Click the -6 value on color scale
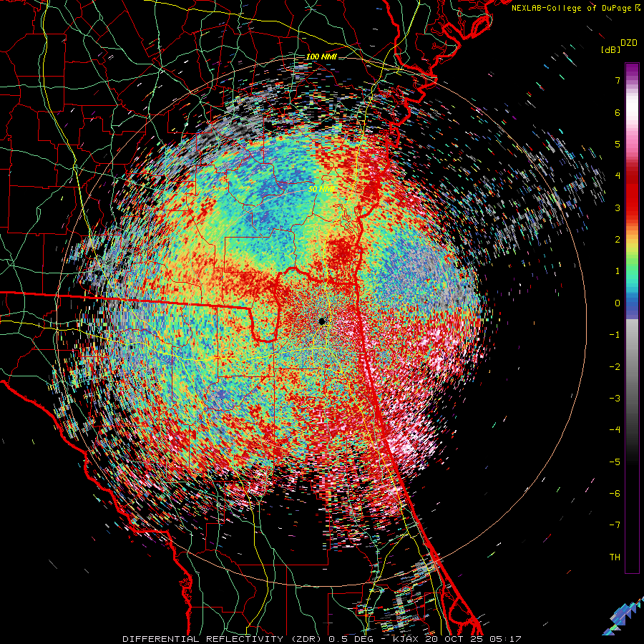Image resolution: width=644 pixels, height=644 pixels. [615, 493]
